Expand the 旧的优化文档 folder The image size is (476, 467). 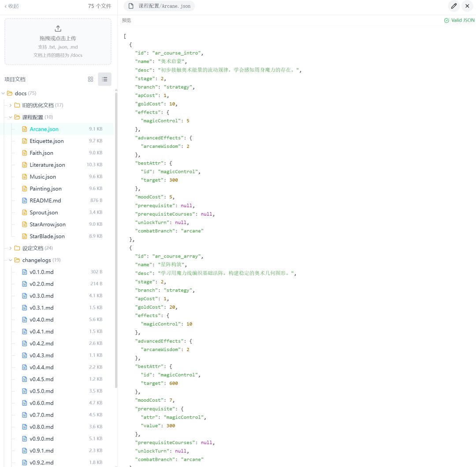click(x=11, y=105)
